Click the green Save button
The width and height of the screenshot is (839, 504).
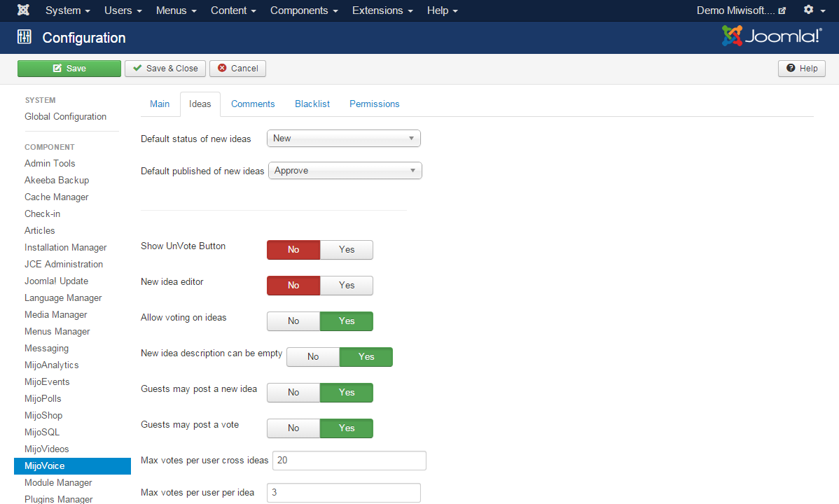[x=69, y=69]
